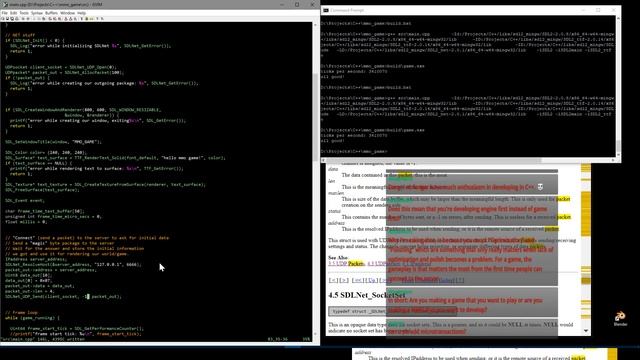Click 'while (game_running)' line in gVim

[x=32, y=318]
